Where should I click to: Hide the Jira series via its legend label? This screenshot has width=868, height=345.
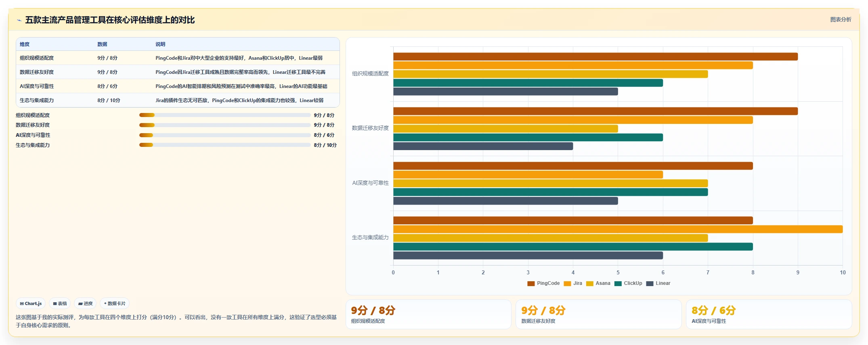click(x=578, y=283)
